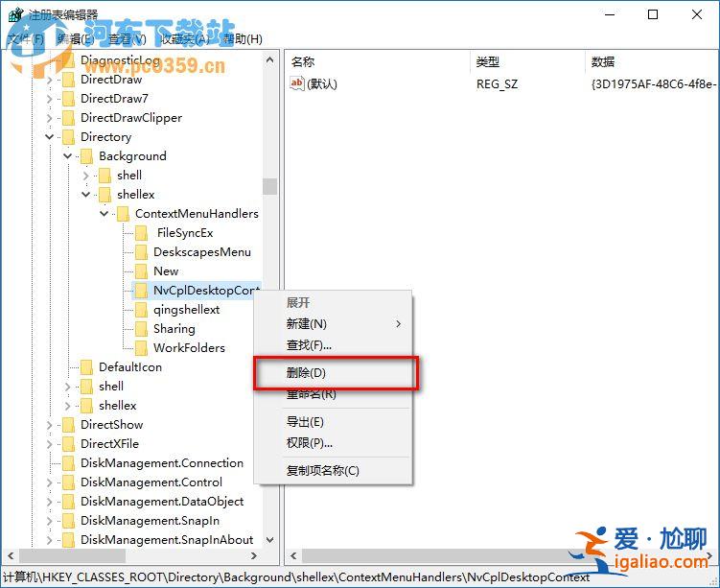Collapse the ContextMenuHandlers tree node
The height and width of the screenshot is (588, 720).
click(105, 214)
